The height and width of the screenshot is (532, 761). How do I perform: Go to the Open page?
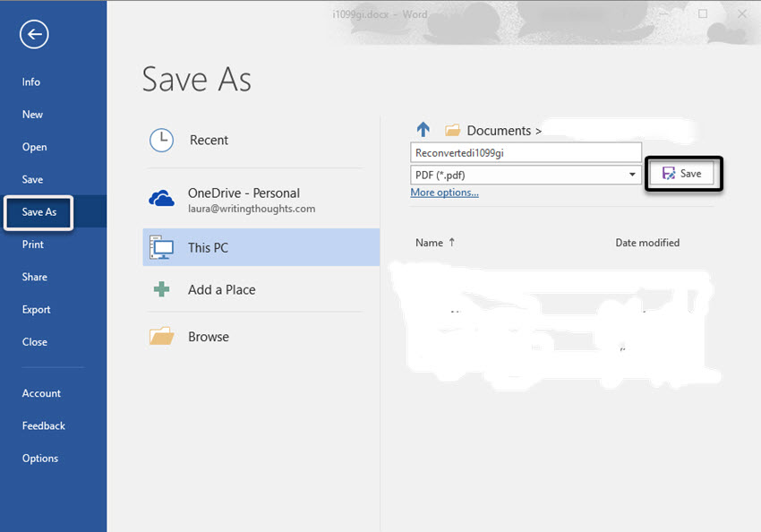(34, 147)
